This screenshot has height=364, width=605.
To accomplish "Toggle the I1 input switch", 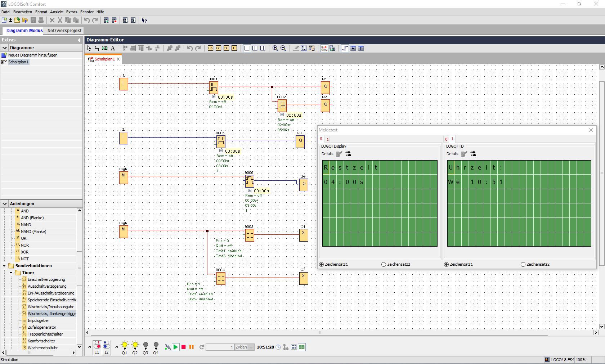I will (x=97, y=346).
